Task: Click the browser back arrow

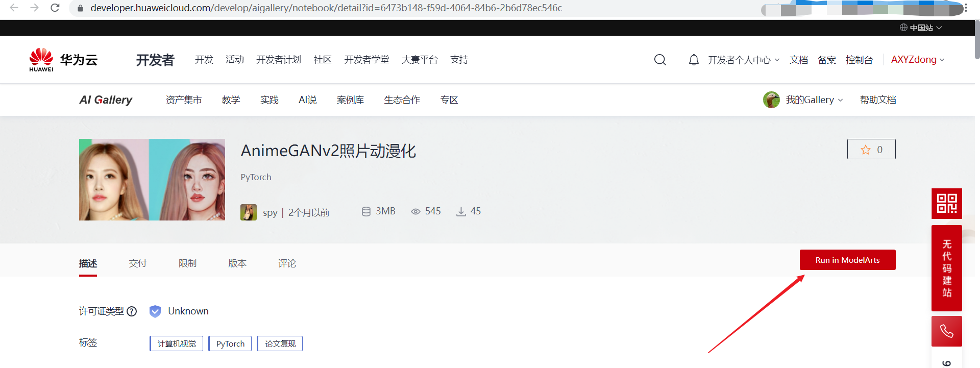Action: point(14,8)
